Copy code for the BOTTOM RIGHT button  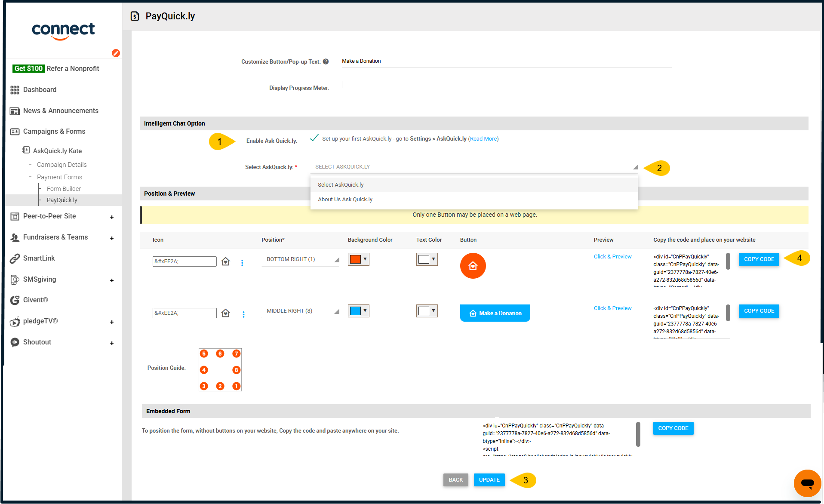759,259
